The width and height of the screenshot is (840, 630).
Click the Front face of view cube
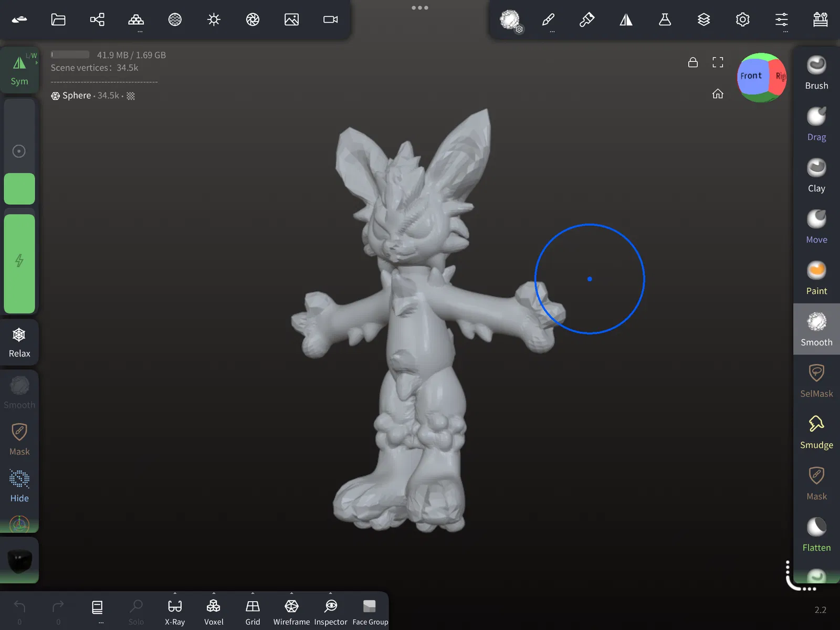(751, 76)
